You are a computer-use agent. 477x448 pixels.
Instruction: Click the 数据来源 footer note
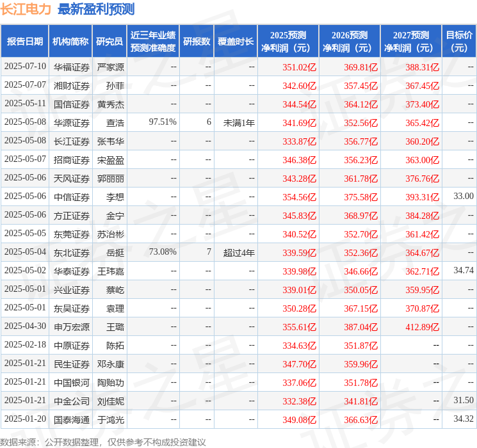103,442
